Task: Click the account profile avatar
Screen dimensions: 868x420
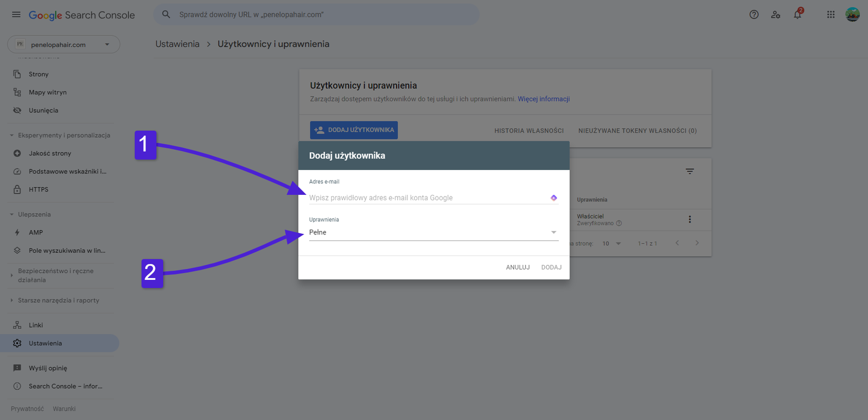Action: pos(852,15)
